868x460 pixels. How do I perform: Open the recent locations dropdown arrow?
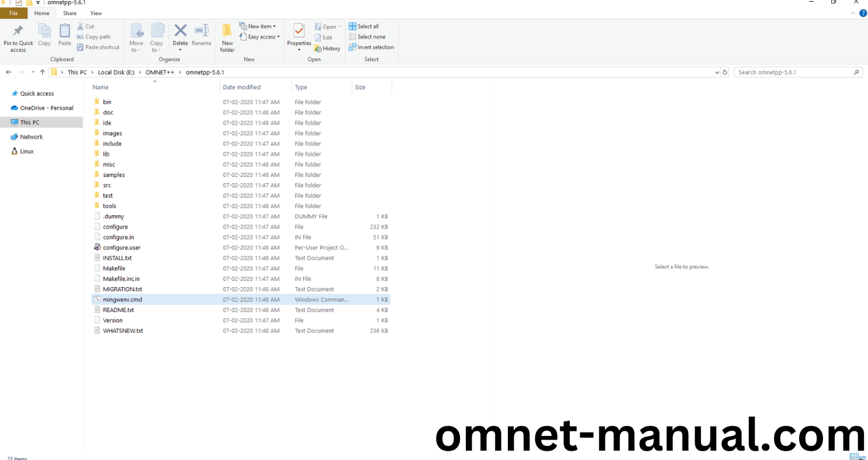(x=33, y=72)
